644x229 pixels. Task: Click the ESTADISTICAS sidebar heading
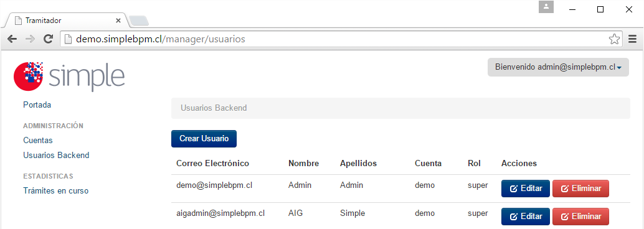pos(48,176)
